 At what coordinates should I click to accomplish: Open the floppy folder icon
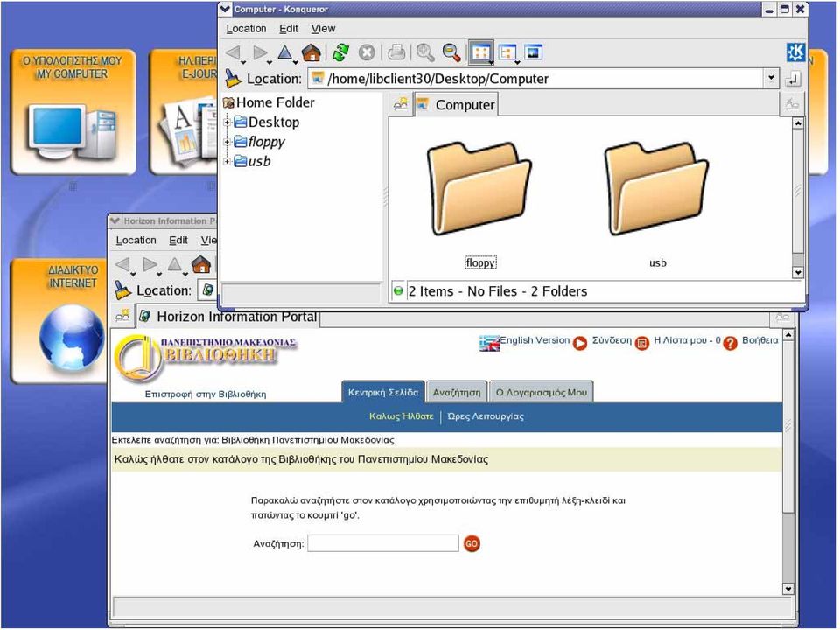click(479, 188)
